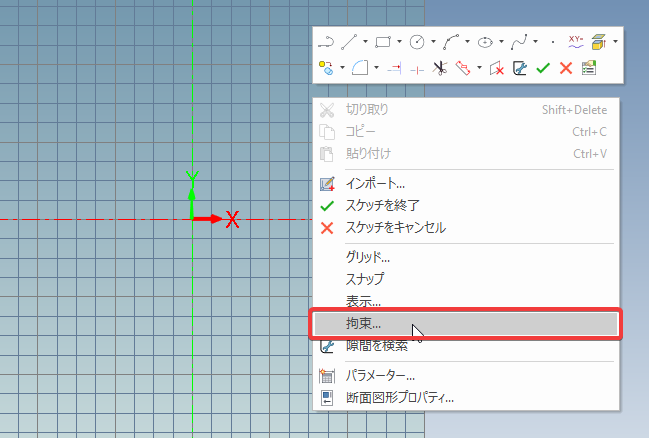Pick the Spline curve tool

(518, 42)
